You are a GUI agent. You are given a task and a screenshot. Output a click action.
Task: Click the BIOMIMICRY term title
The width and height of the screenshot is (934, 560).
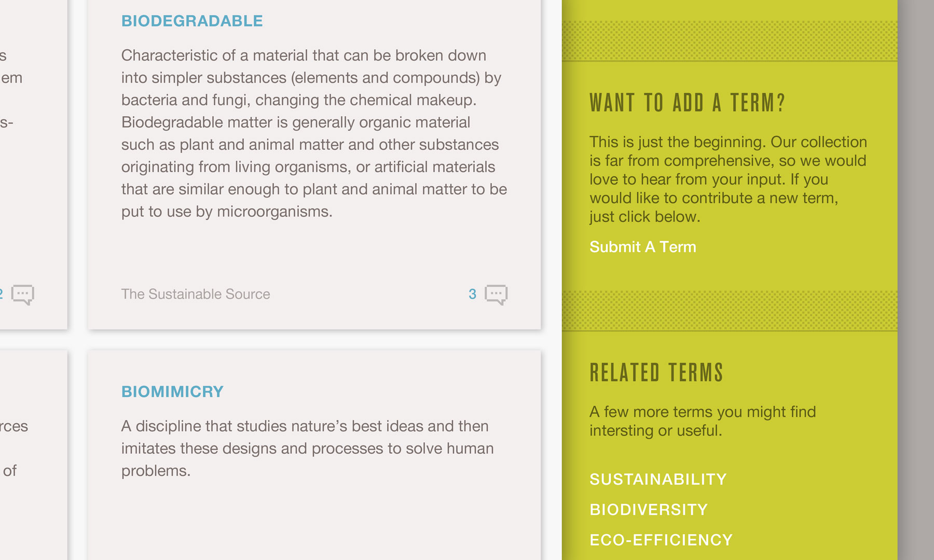pyautogui.click(x=172, y=391)
